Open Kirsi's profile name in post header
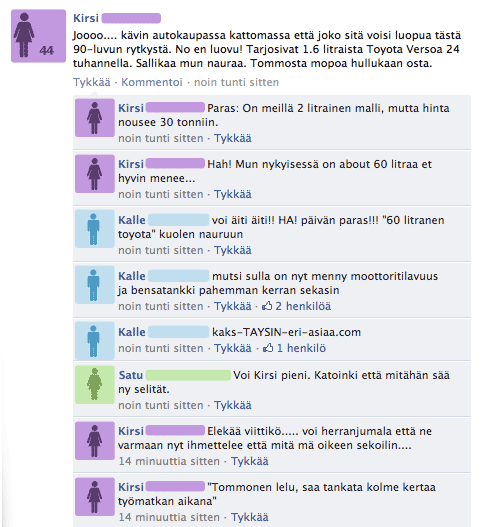This screenshot has height=527, width=488. pos(86,18)
